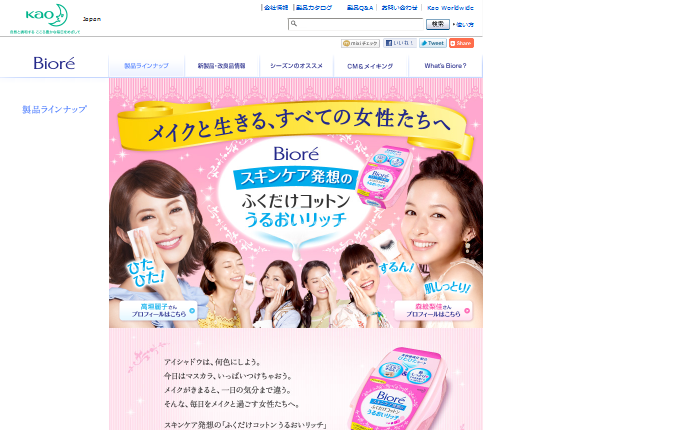Click the arrow on 高垣麗子 profile button
696x430 pixels.
click(x=192, y=311)
